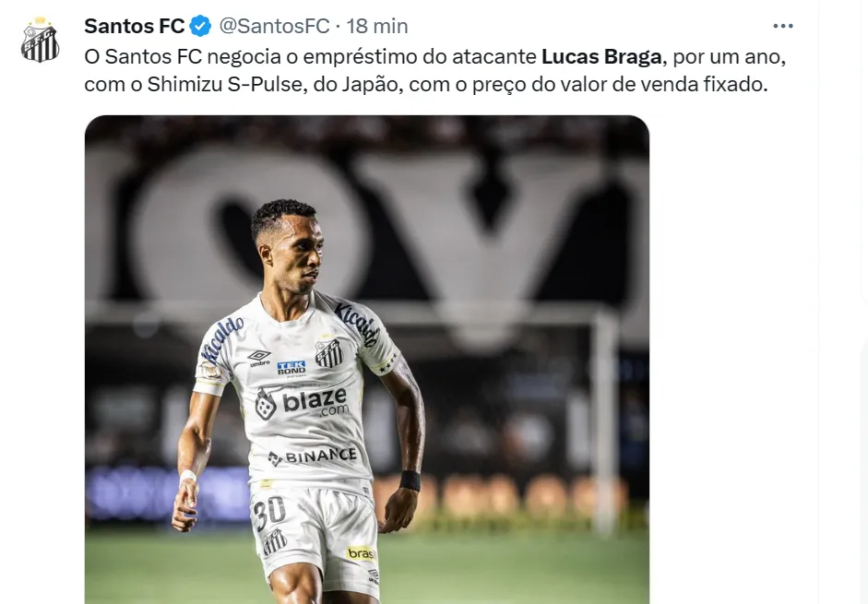
Task: Open the Santos FC profile avatar
Action: pyautogui.click(x=40, y=40)
